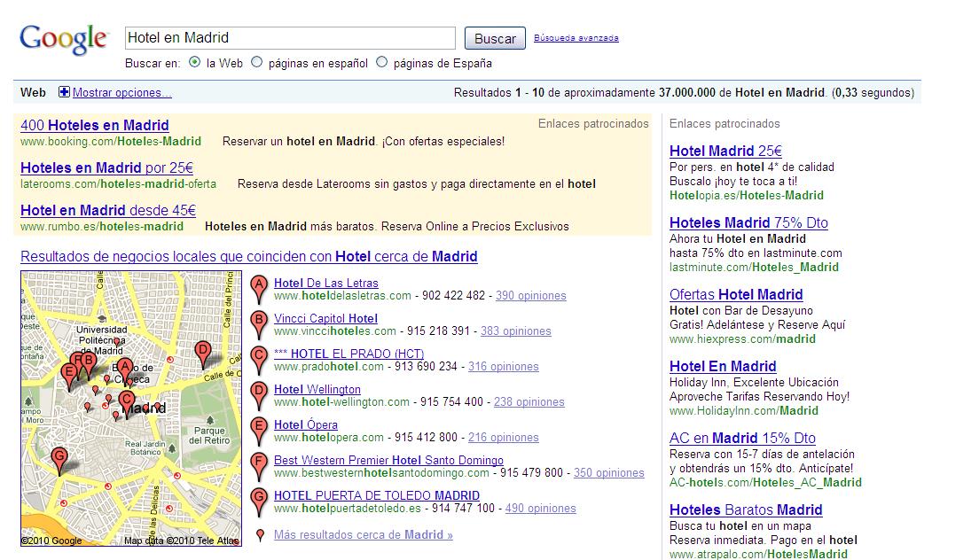Click inside the search box with 'Hotel en Madrid'

[290, 38]
